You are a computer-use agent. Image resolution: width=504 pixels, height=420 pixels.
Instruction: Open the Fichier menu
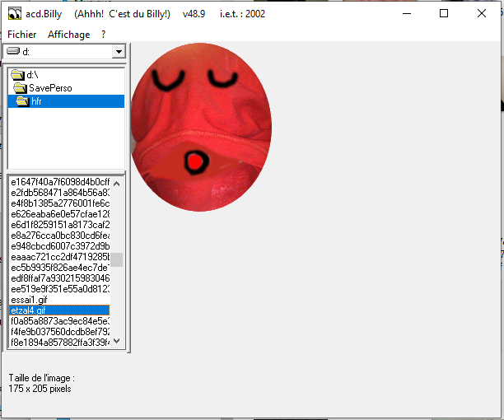(x=22, y=35)
